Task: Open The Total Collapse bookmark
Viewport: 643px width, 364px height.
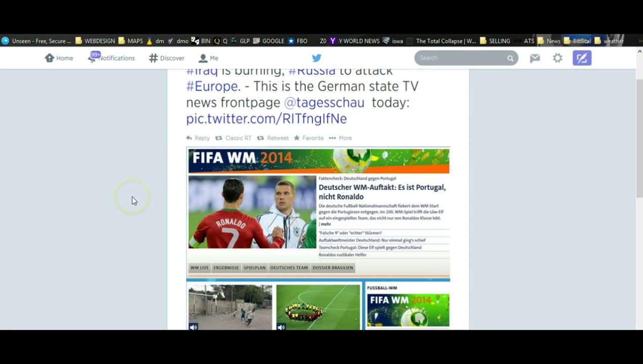Action: click(441, 41)
